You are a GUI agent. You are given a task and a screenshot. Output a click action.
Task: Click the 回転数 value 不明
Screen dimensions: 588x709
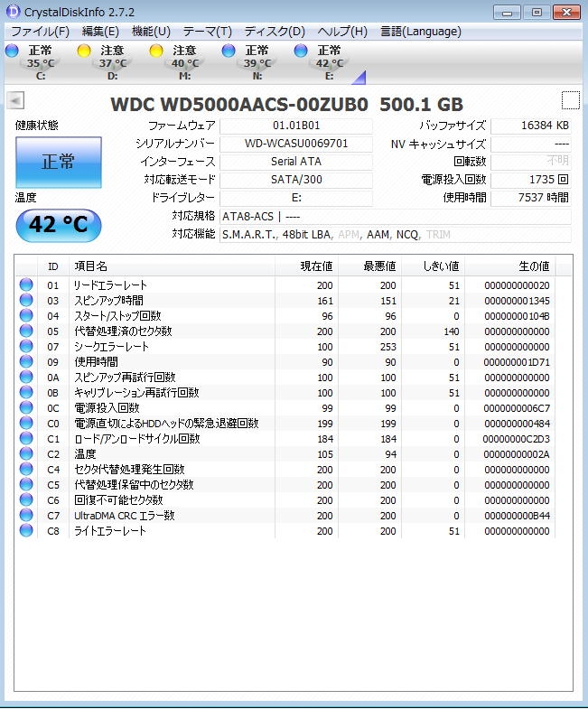(530, 162)
